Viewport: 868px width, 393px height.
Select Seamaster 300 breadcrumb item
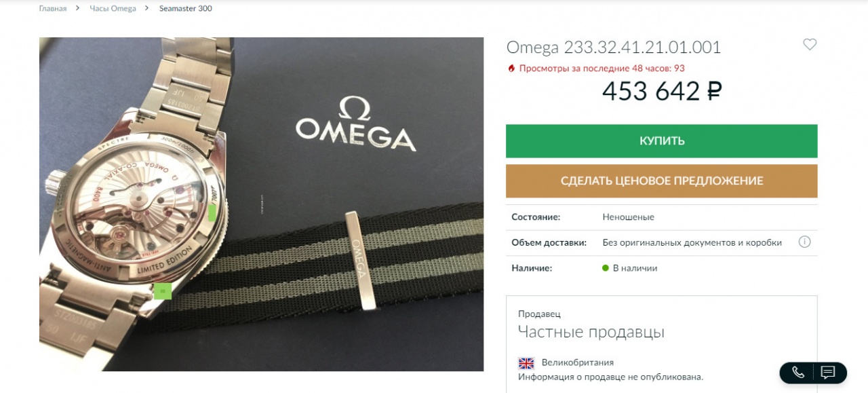pos(186,9)
